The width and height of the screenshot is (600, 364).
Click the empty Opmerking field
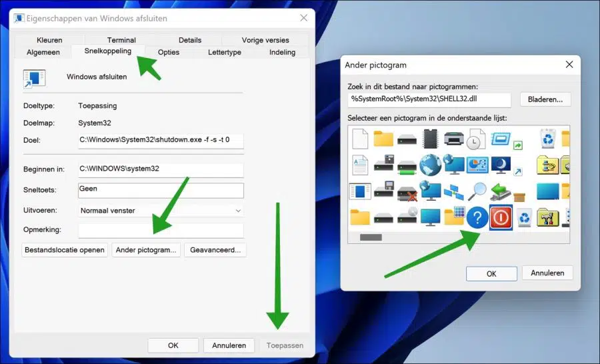161,231
